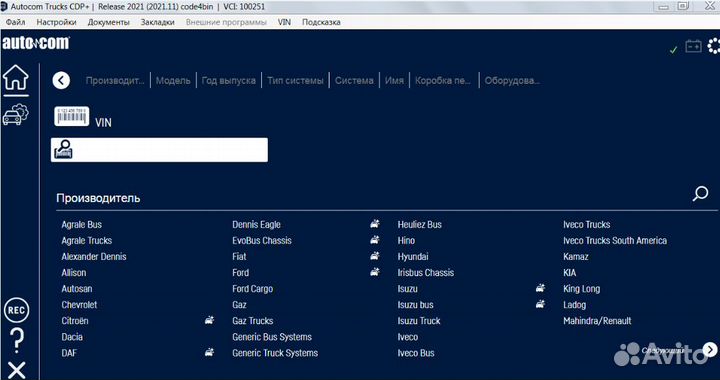
Task: Open the Подсказка menu
Action: click(x=321, y=22)
